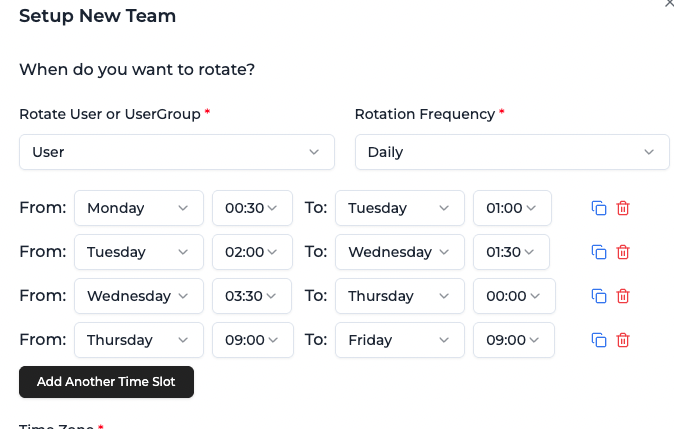Click the Add Another Time Slot button
The image size is (674, 429).
106,382
